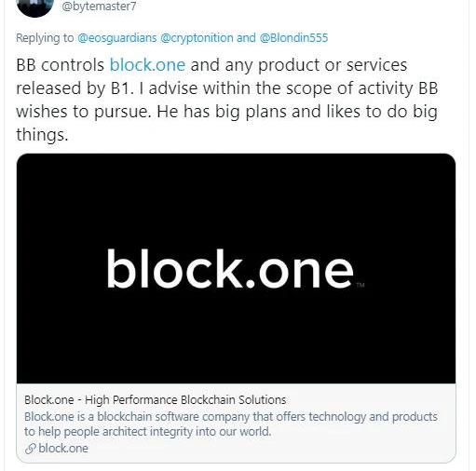Screen dimensions: 476x471
Task: Visit the @cryptonition profile mention
Action: (x=197, y=38)
